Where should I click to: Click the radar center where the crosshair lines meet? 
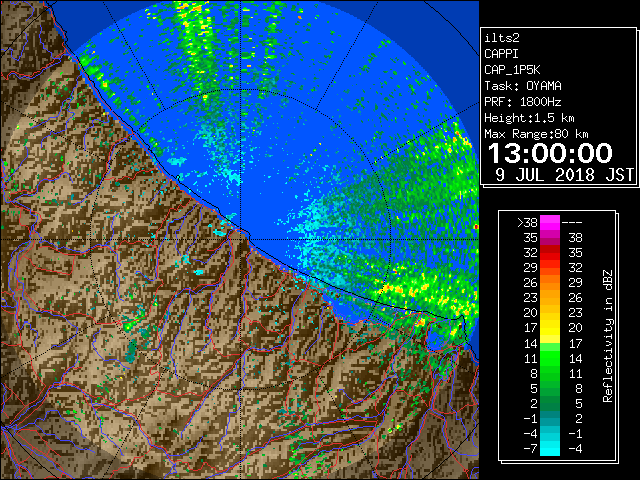[240, 240]
